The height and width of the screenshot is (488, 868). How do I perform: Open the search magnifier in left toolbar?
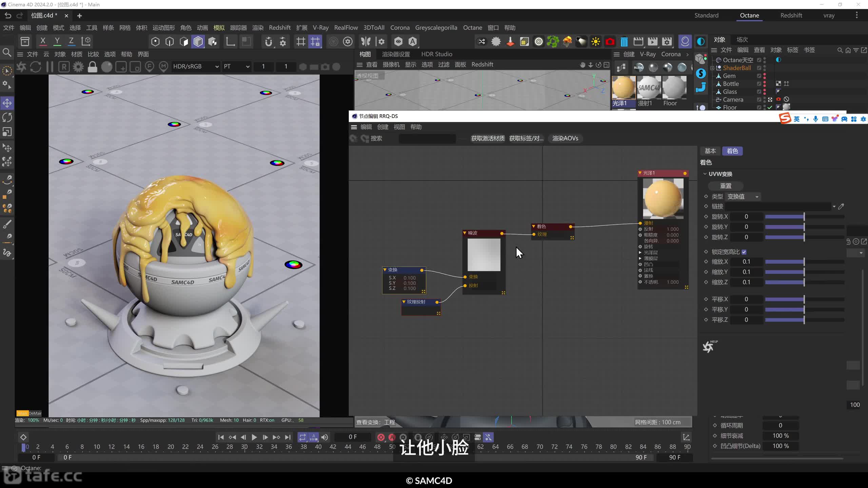click(7, 53)
